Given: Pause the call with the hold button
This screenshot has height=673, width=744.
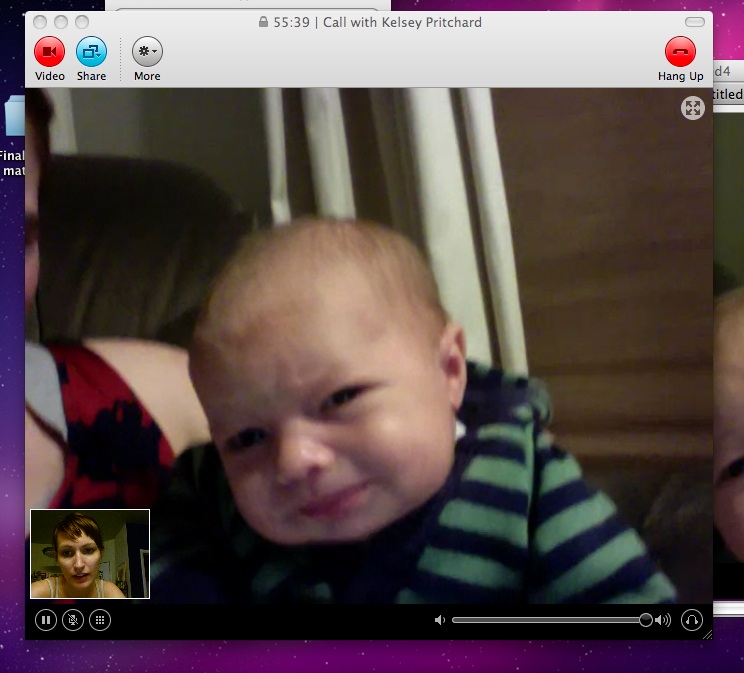Looking at the screenshot, I should tap(46, 620).
